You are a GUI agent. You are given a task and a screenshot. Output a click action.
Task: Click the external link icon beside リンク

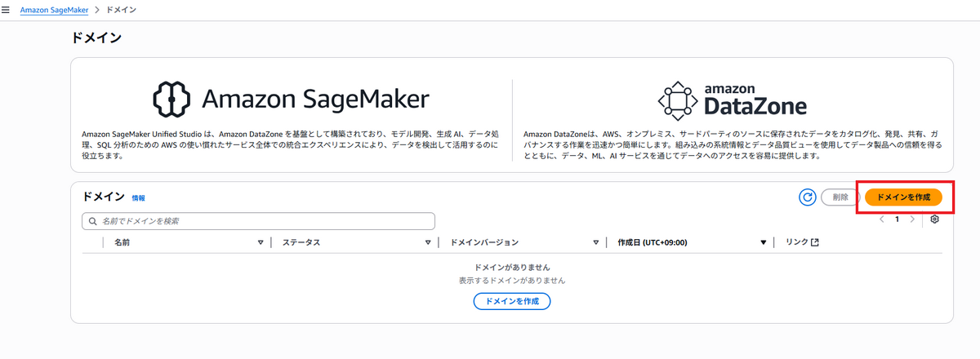click(814, 242)
